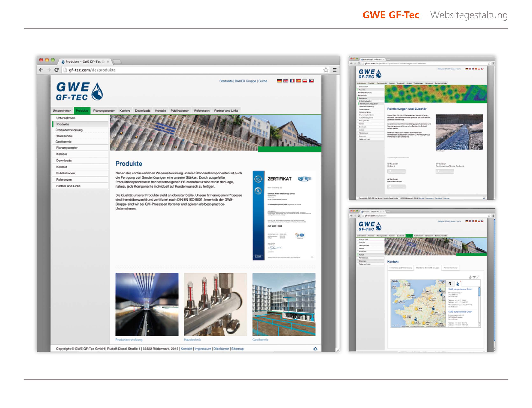Switch language with the French flag in the main window

292,81
